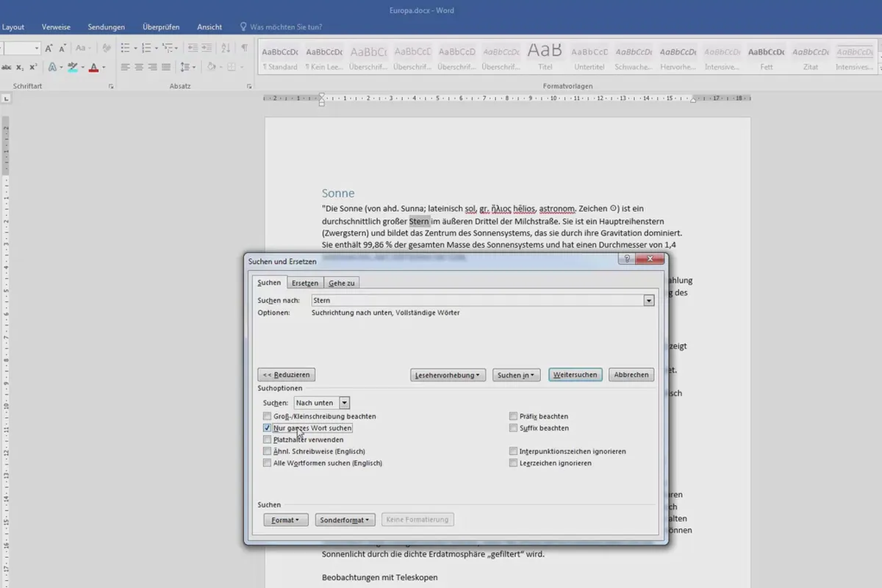This screenshot has height=588, width=882.
Task: Check Alle Wortformen suchen (Englisch)
Action: coord(267,463)
